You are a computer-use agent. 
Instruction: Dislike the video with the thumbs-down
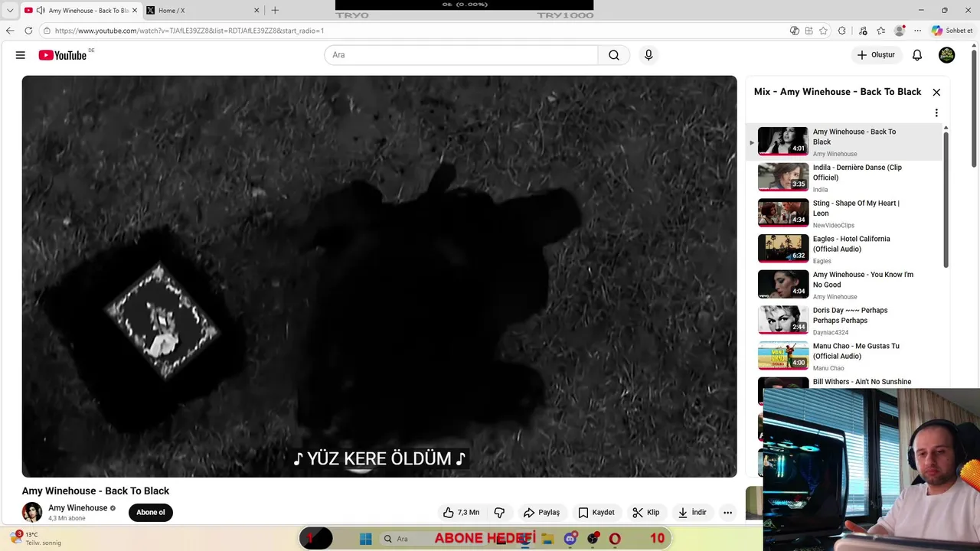[499, 512]
